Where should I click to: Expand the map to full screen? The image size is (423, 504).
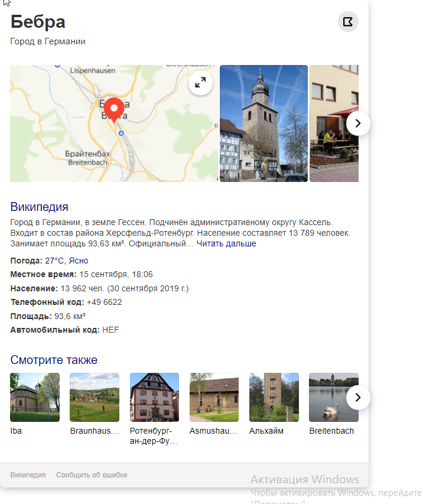pos(200,83)
